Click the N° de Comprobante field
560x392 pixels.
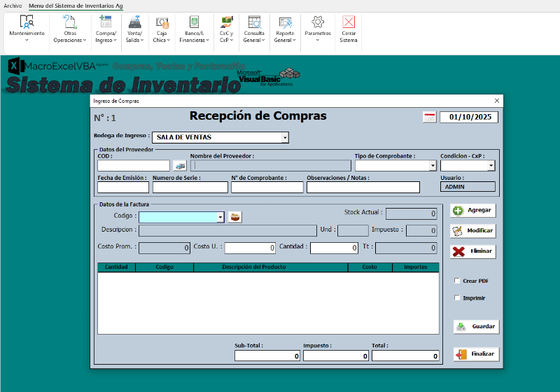coord(267,188)
